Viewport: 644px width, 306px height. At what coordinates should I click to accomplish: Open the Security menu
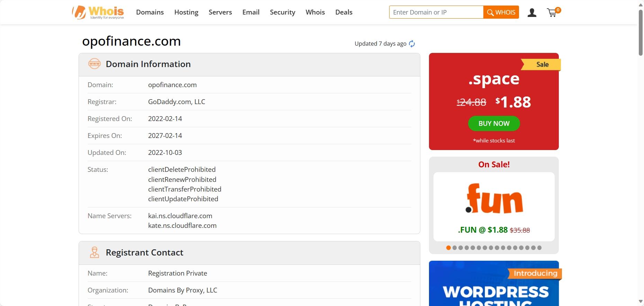tap(283, 12)
